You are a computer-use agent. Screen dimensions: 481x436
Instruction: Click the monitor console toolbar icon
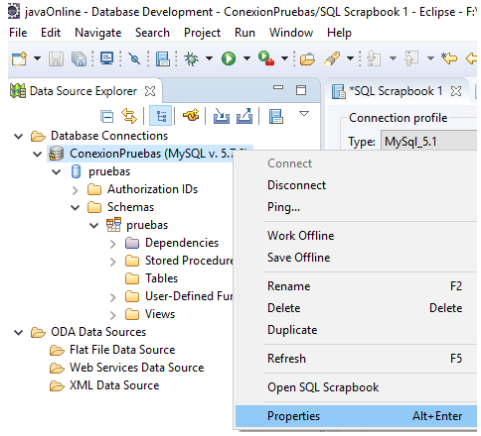point(107,58)
